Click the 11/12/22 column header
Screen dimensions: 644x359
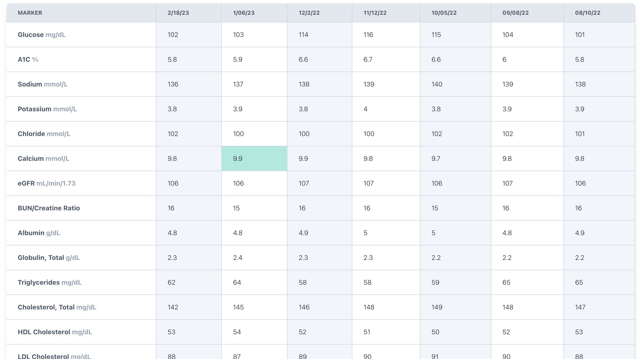[375, 13]
